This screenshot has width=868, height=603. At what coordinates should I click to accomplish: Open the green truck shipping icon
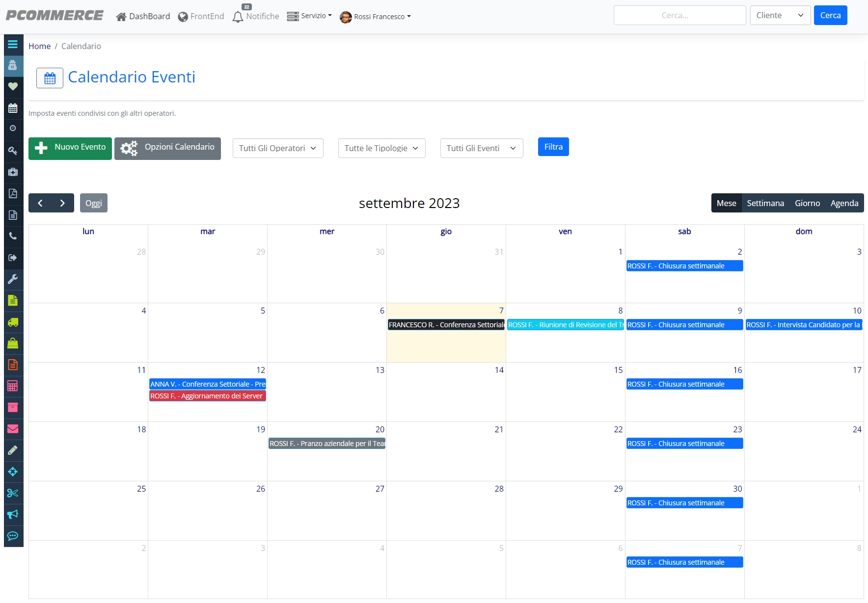[13, 322]
